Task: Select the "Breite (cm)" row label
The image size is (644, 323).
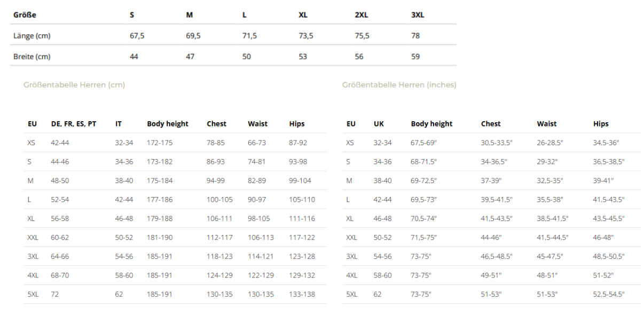Action: tap(32, 57)
